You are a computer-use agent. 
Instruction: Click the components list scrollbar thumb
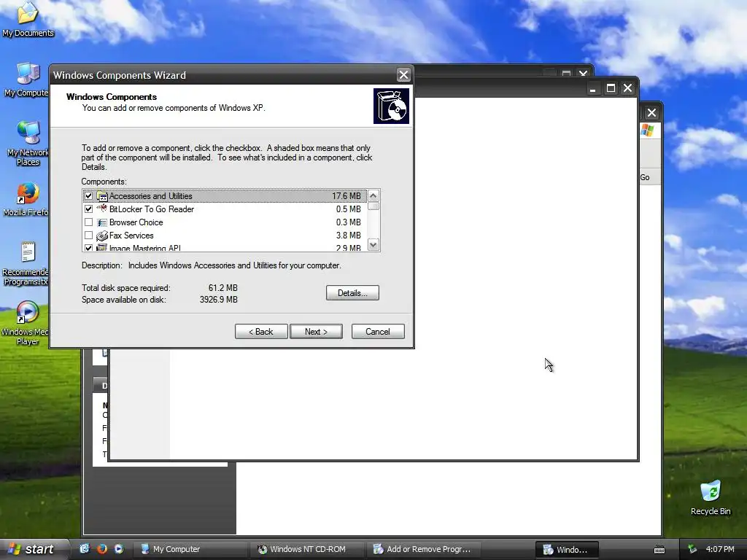pos(373,206)
